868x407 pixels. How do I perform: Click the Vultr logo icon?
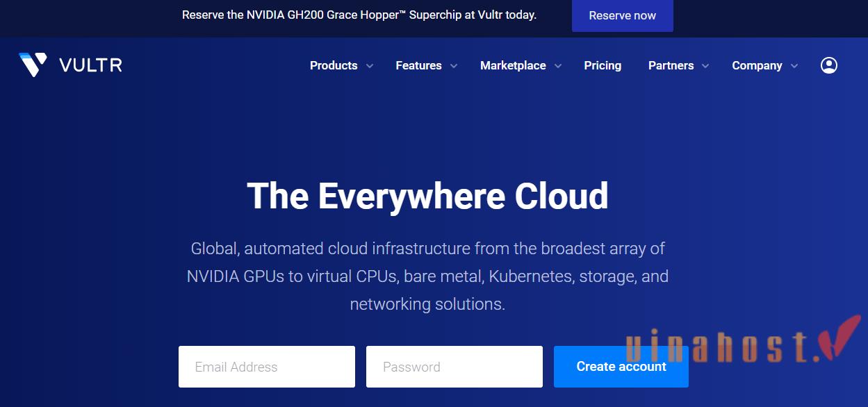33,65
